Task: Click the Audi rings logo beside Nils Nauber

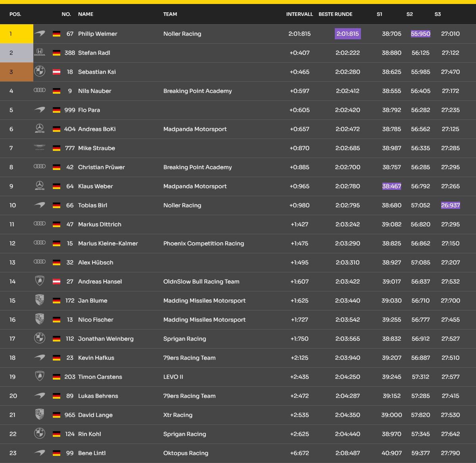Action: click(x=40, y=91)
